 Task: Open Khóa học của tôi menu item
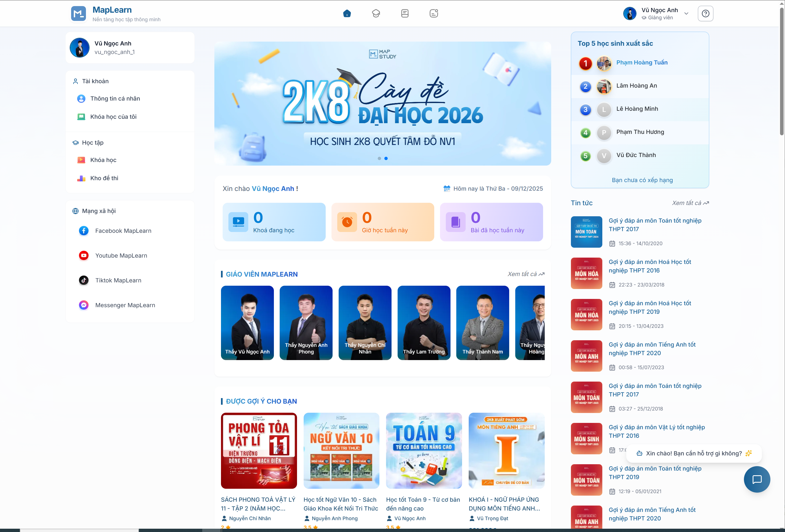pos(113,117)
